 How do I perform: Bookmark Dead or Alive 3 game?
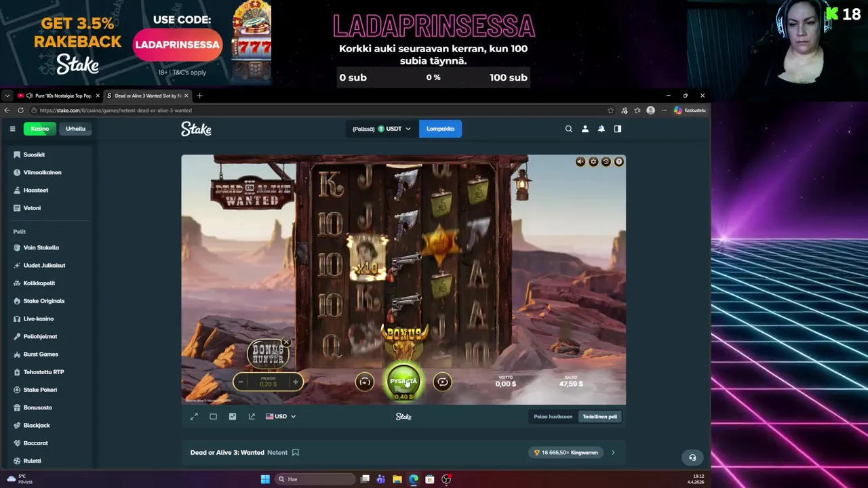(x=296, y=452)
